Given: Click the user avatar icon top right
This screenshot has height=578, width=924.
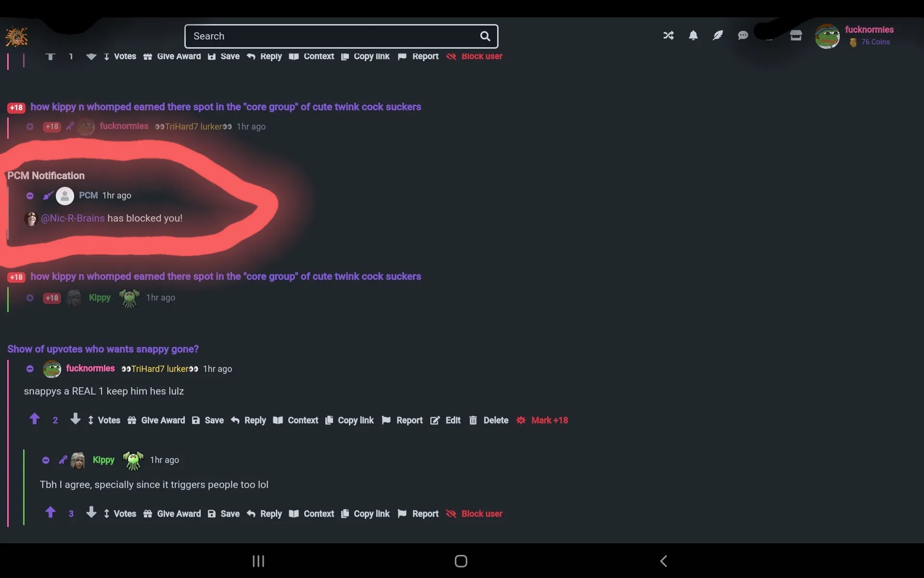Looking at the screenshot, I should coord(828,36).
